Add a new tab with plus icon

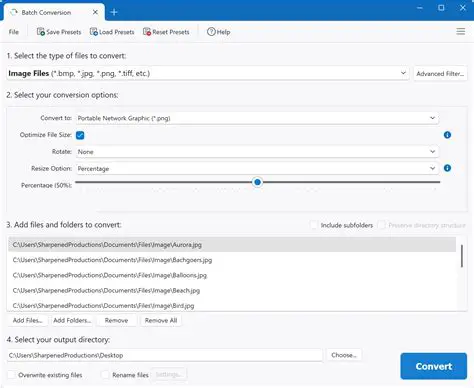point(114,12)
